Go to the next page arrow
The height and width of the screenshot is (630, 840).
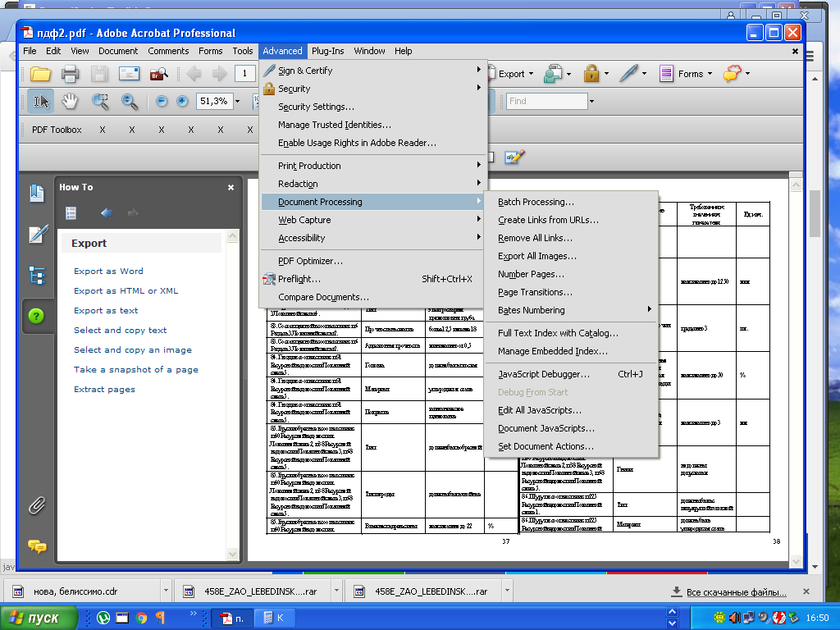point(219,73)
